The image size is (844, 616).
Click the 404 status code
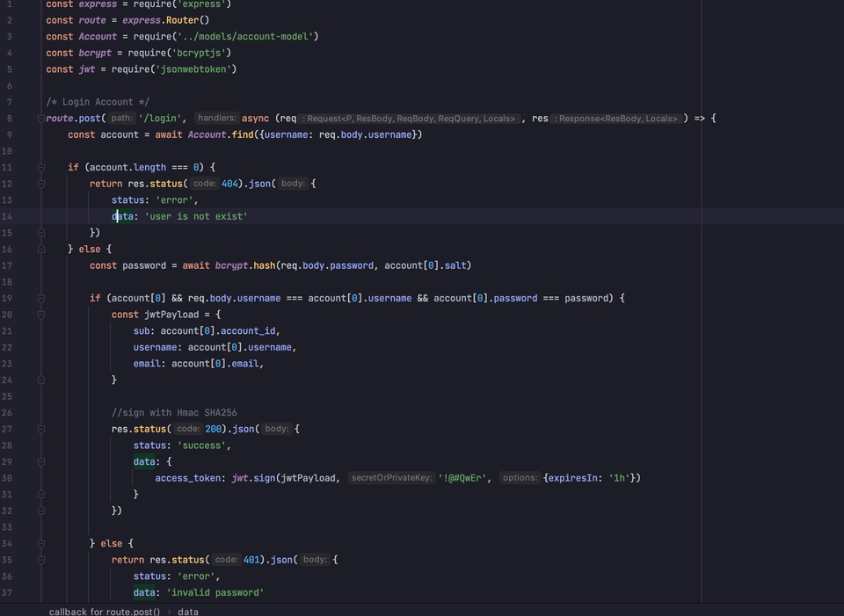(x=229, y=184)
